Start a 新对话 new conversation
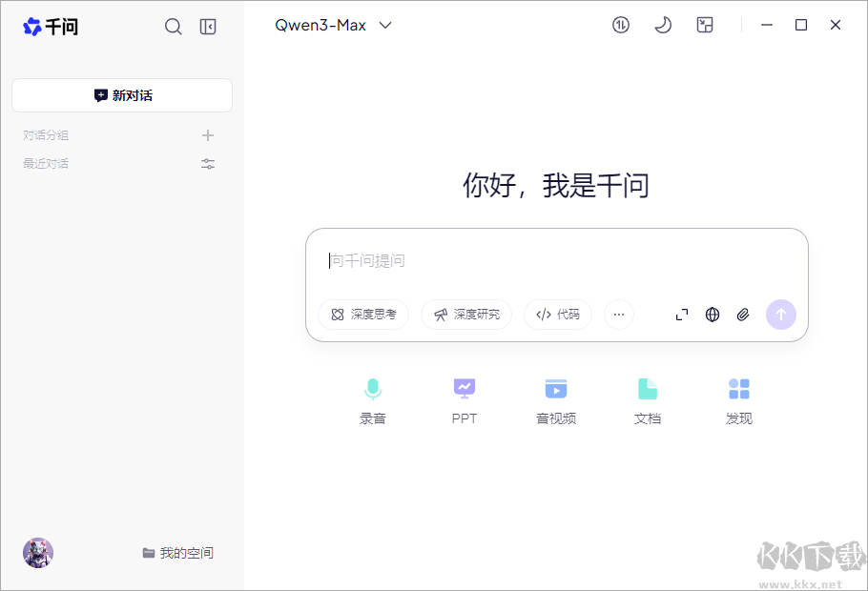The image size is (868, 591). (121, 95)
